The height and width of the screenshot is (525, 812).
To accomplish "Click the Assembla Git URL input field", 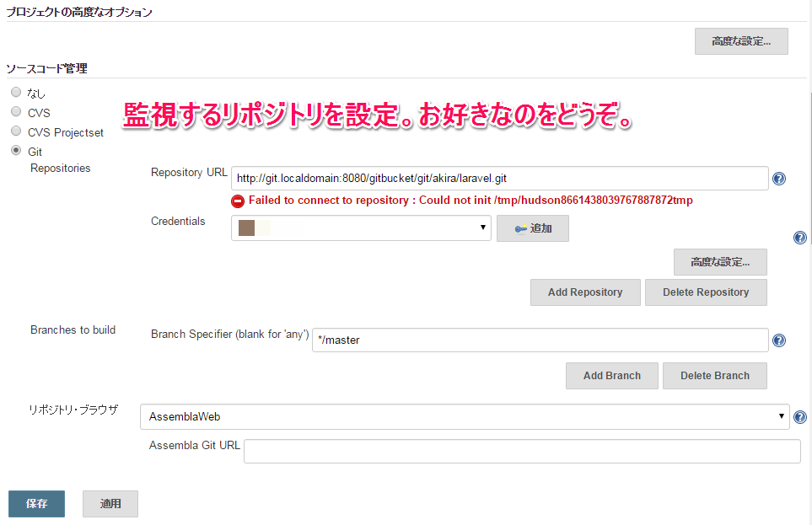I will [522, 451].
